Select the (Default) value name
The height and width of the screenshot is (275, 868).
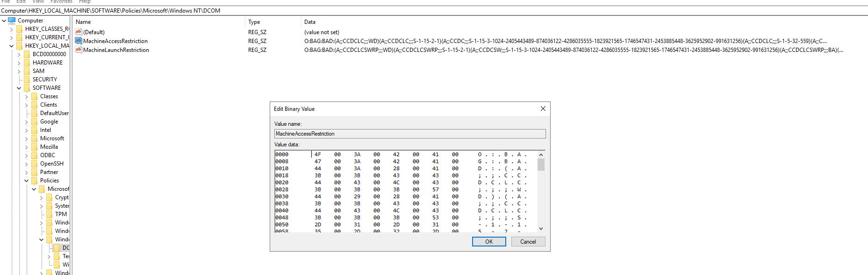[94, 32]
